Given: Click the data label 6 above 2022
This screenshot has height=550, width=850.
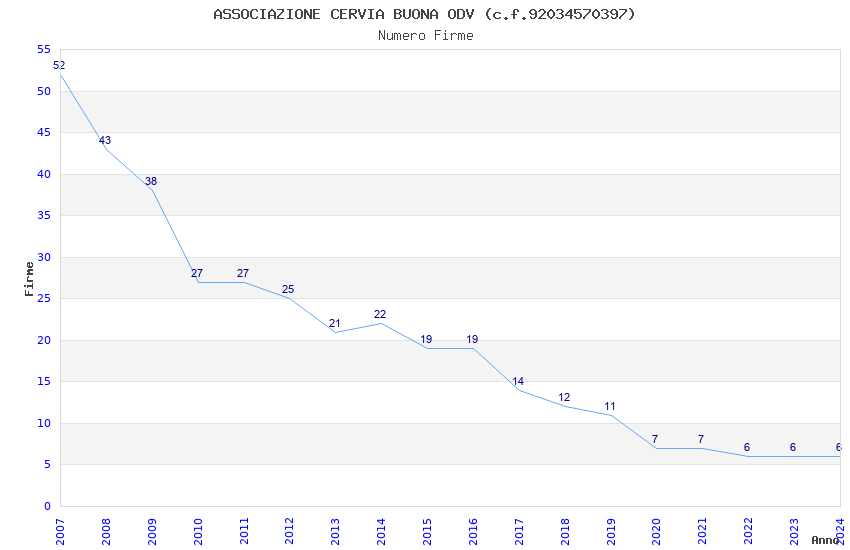Looking at the screenshot, I should (x=747, y=448).
